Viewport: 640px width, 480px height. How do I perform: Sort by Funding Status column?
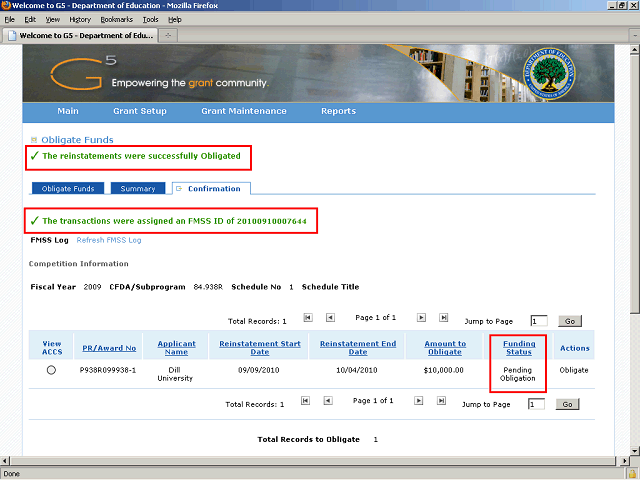click(x=519, y=348)
